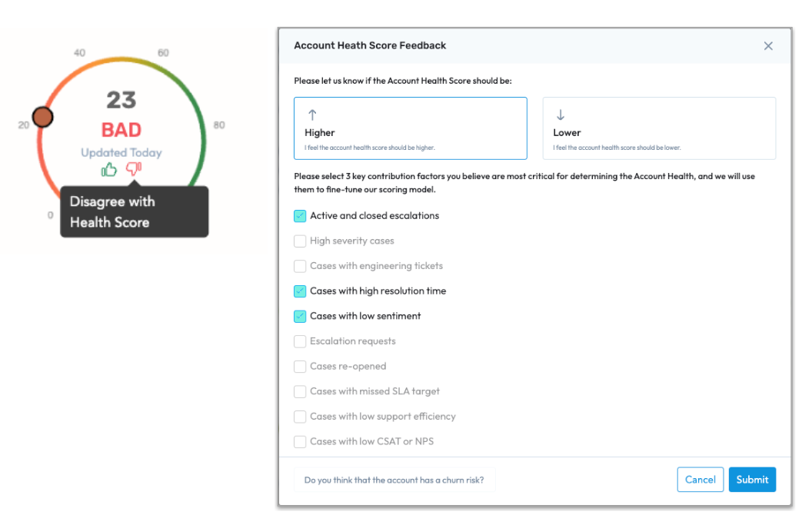
Task: Check Cases with missed SLA target
Action: tap(300, 392)
